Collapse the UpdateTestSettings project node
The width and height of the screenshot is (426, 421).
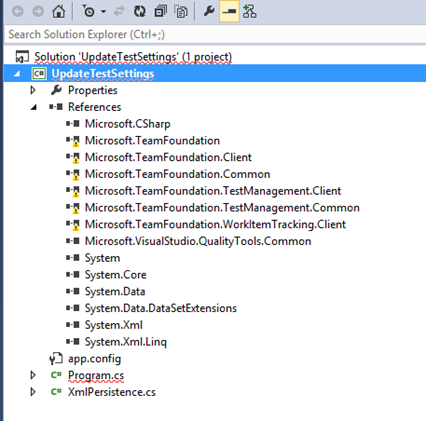pos(16,74)
